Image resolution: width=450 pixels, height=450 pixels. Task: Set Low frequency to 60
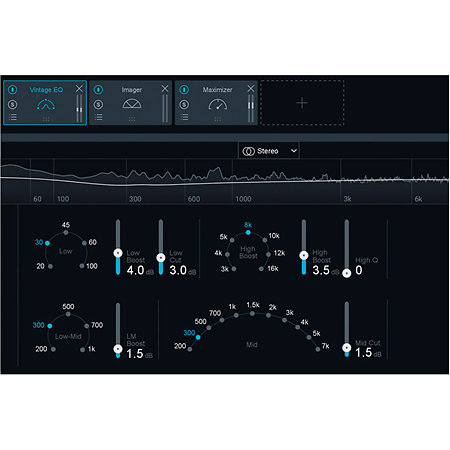(84, 243)
